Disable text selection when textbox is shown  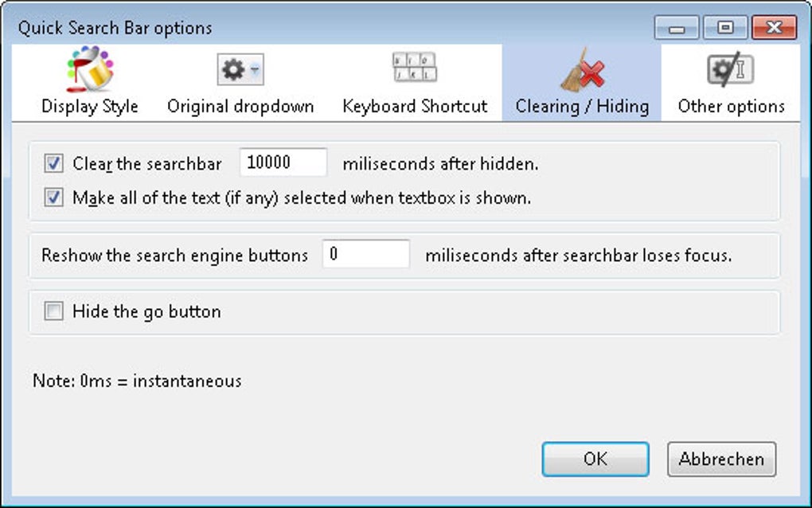pos(53,197)
